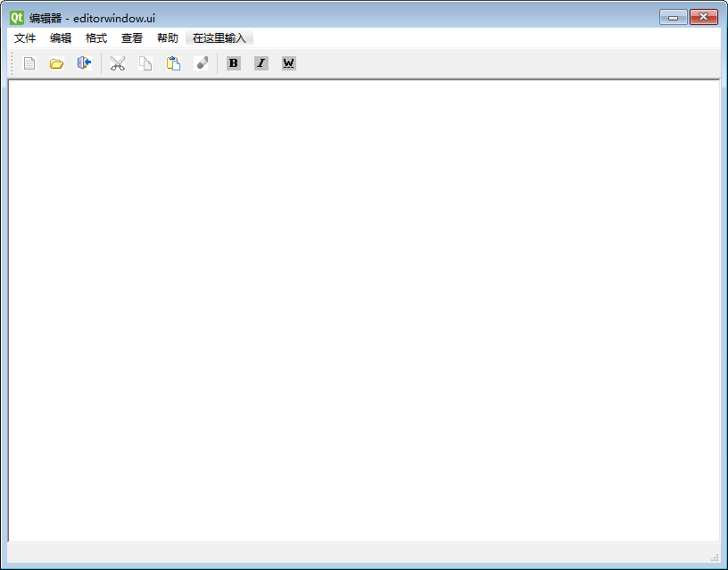This screenshot has width=728, height=570.
Task: Open the 格式 menu
Action: point(96,38)
